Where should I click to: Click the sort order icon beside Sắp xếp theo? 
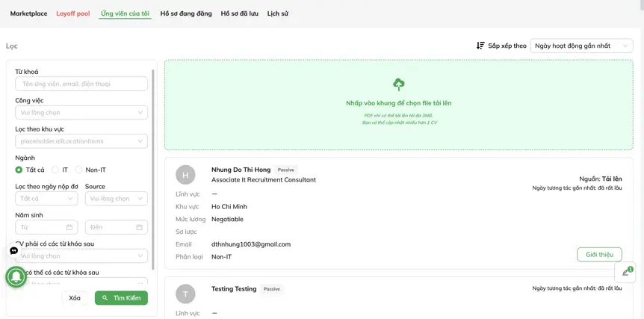480,46
